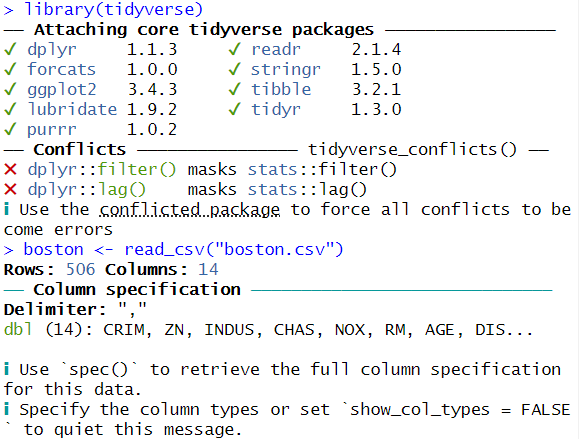The height and width of the screenshot is (439, 579).
Task: Click stringr version number 1.5.0
Action: pyautogui.click(x=376, y=69)
